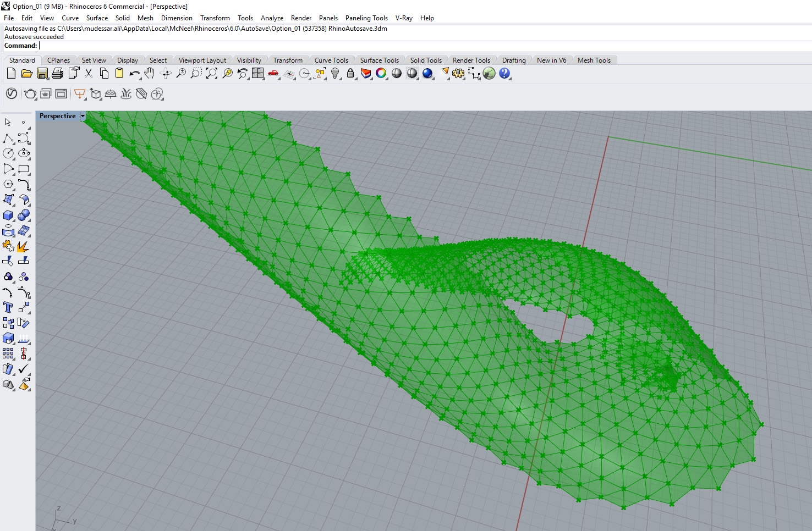812x531 pixels.
Task: Open a file with the folder icon
Action: click(26, 73)
